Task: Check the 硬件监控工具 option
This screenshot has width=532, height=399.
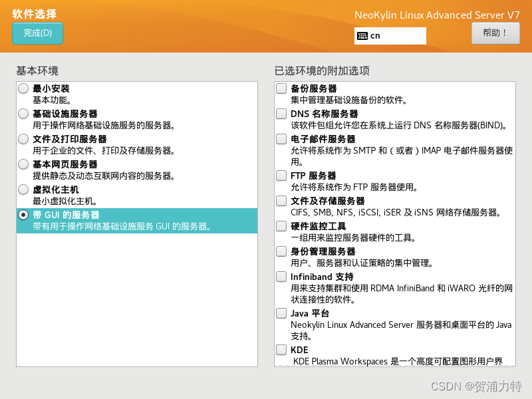Action: (281, 226)
